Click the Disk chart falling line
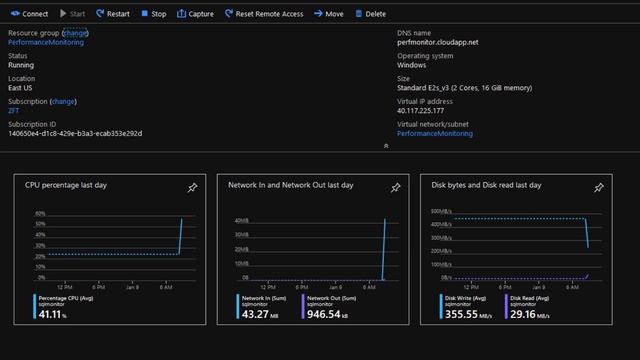Viewport: 640px width, 360px height. [x=587, y=233]
